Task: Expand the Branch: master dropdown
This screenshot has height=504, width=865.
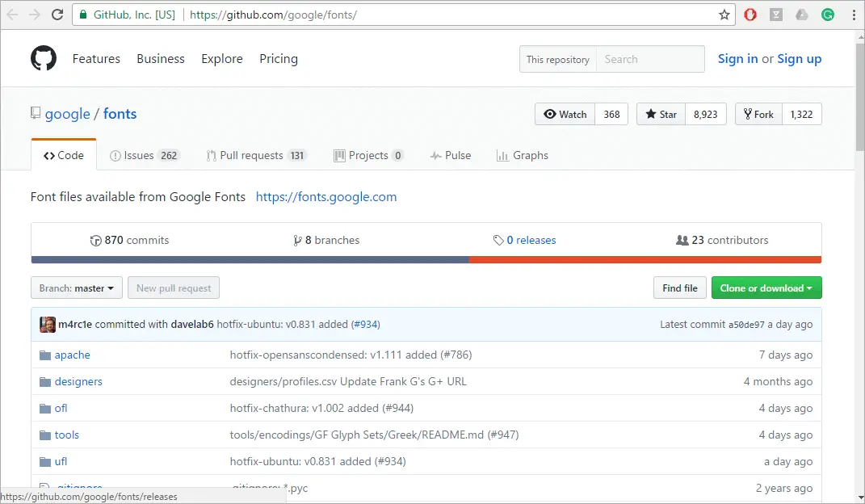Action: point(77,288)
